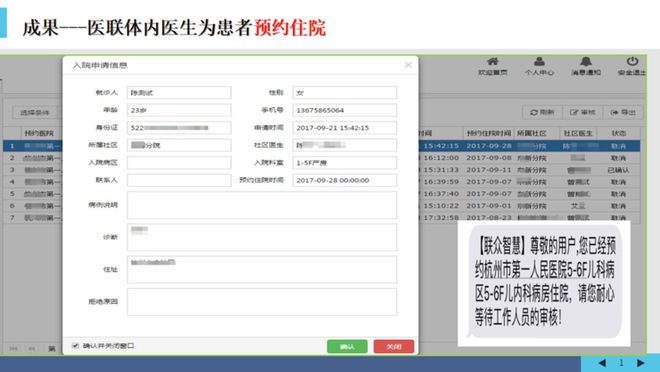Click the 年龄 field showing 23岁
Viewport: 660px width, 372px height.
[179, 110]
